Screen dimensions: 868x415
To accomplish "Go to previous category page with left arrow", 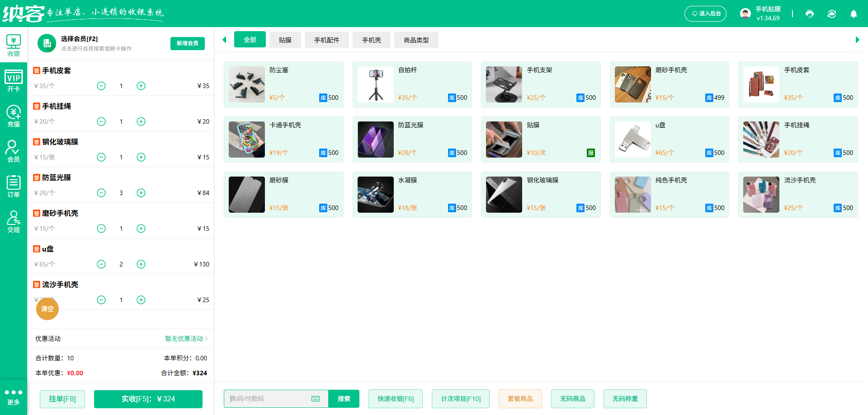I will coord(224,40).
